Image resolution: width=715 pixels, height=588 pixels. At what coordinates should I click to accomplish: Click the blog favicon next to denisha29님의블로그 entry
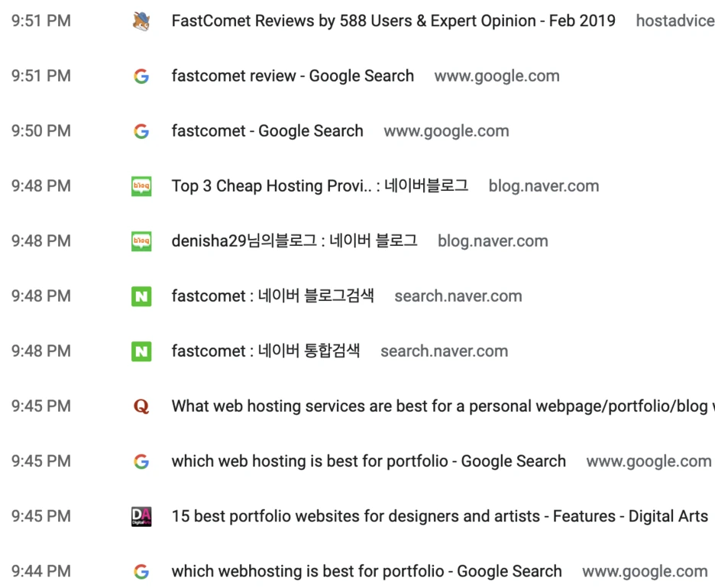[141, 241]
